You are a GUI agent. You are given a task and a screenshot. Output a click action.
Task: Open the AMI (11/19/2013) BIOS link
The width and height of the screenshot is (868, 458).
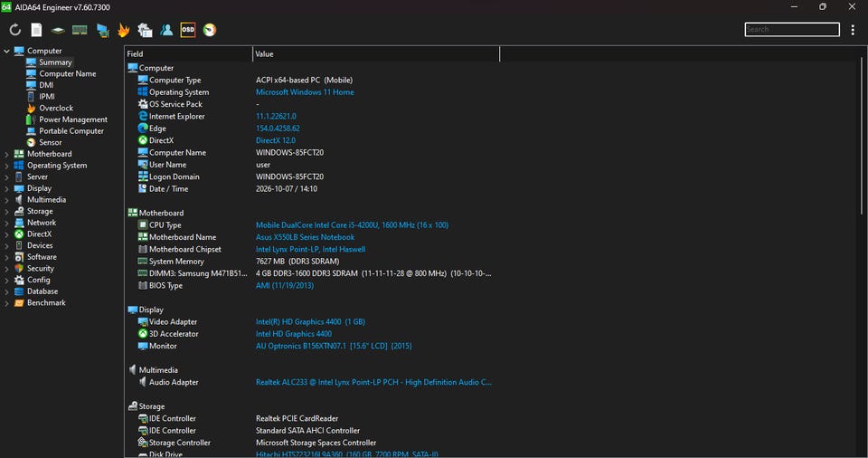point(285,285)
